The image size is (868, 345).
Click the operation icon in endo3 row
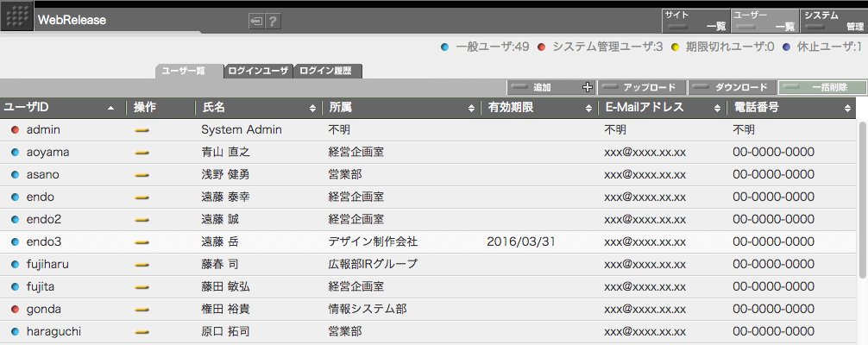(x=142, y=242)
